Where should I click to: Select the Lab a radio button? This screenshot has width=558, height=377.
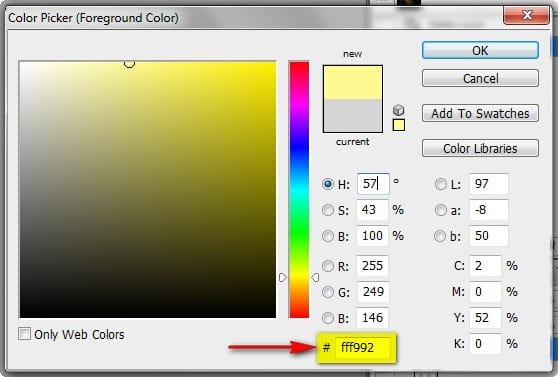(441, 210)
